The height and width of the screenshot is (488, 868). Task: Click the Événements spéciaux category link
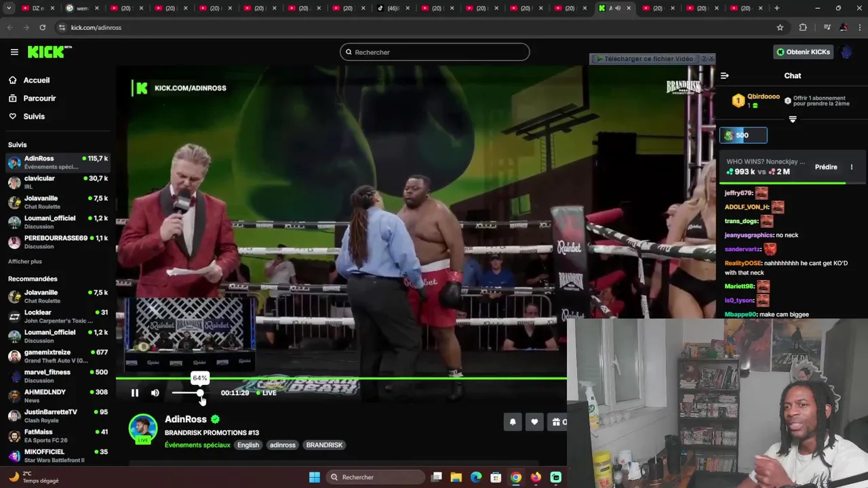click(197, 445)
